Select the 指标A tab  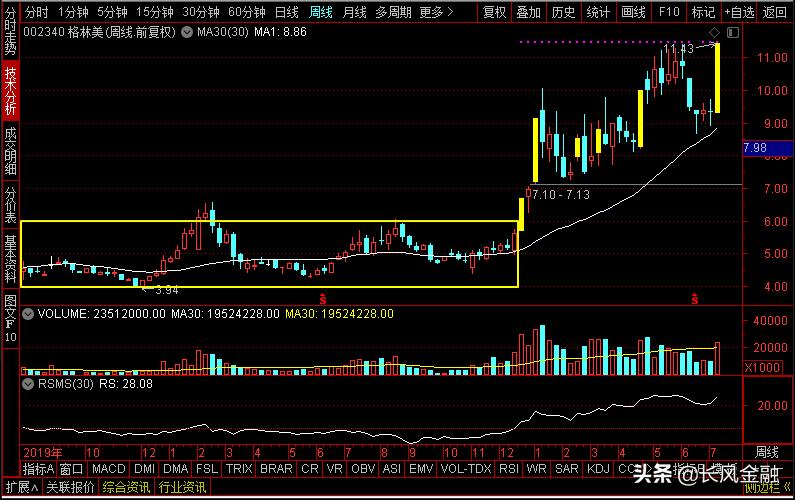(38, 469)
